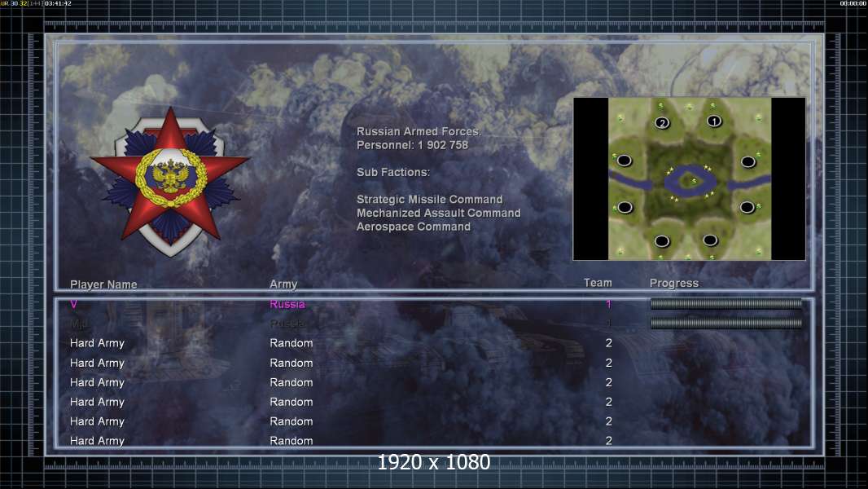Select start position 1 on the minimap
The height and width of the screenshot is (489, 868).
714,121
